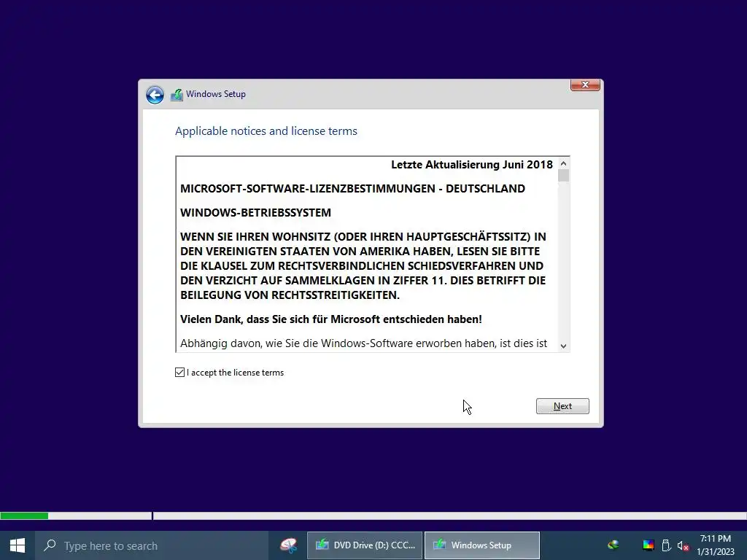This screenshot has height=560, width=747.
Task: Close the Windows Setup dialog
Action: tap(585, 85)
